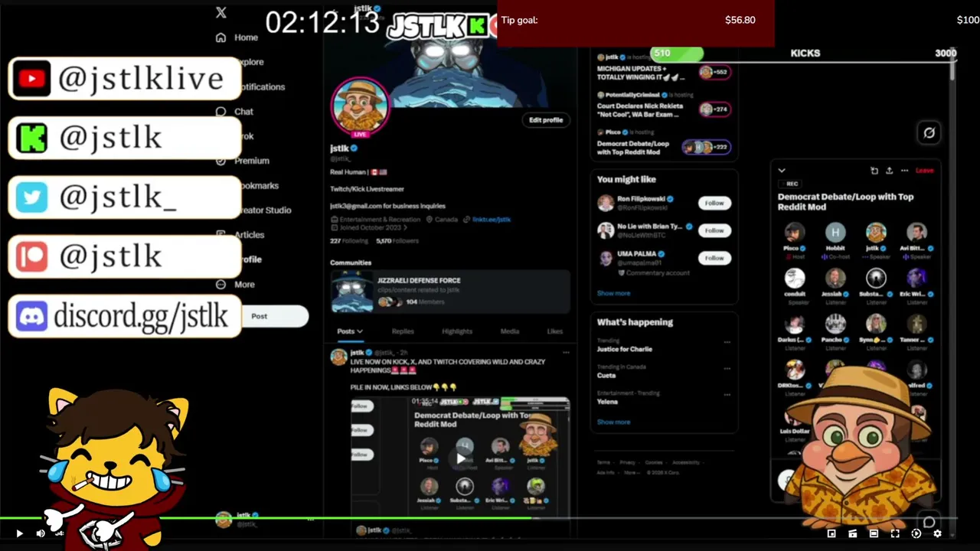Open the MICHIGAN UPDATES space listing
The height and width of the screenshot is (551, 980).
pos(664,69)
